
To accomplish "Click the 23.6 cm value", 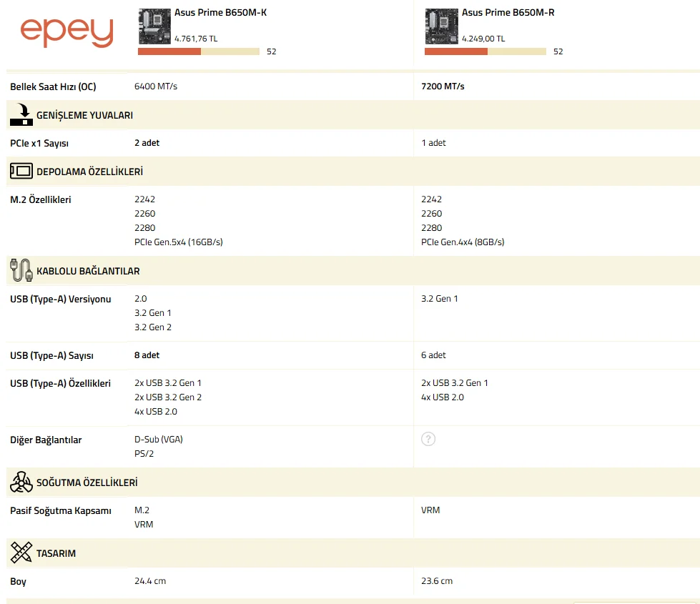I will point(437,581).
